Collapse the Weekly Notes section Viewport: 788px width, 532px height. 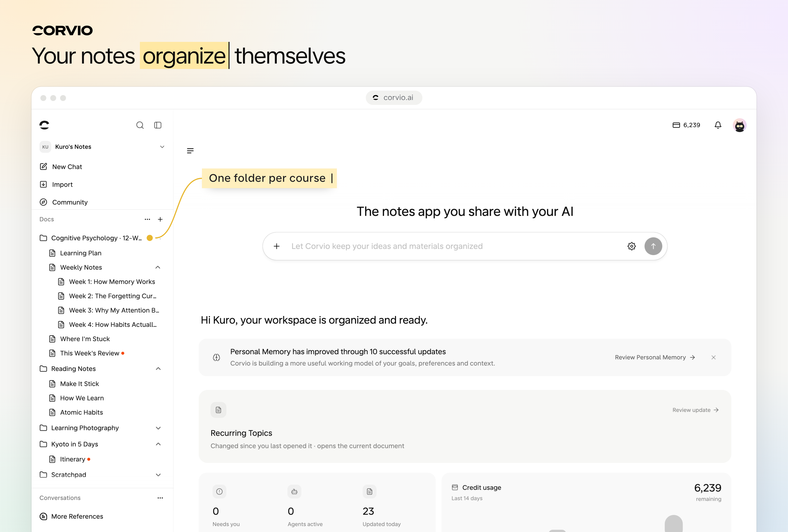point(158,267)
